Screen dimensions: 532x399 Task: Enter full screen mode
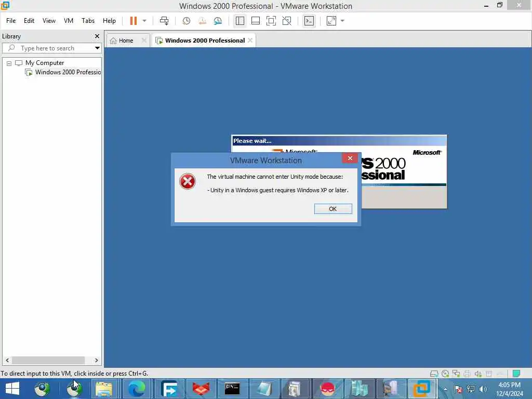(271, 21)
